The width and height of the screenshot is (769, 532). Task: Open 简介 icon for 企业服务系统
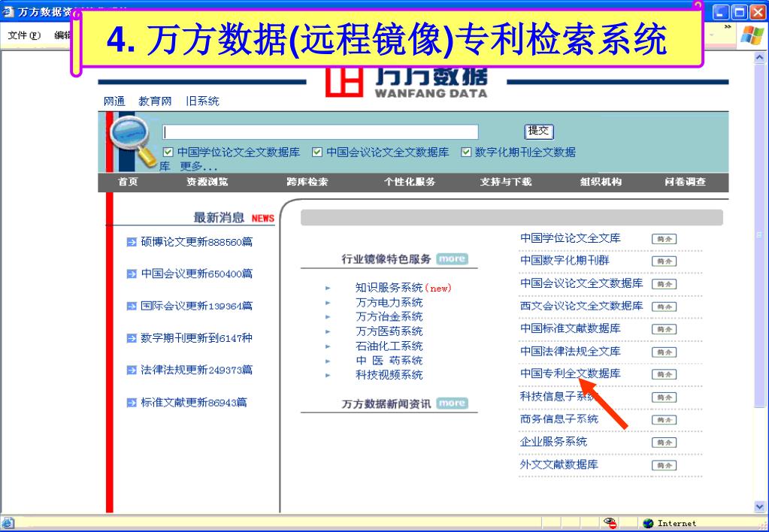pyautogui.click(x=664, y=443)
